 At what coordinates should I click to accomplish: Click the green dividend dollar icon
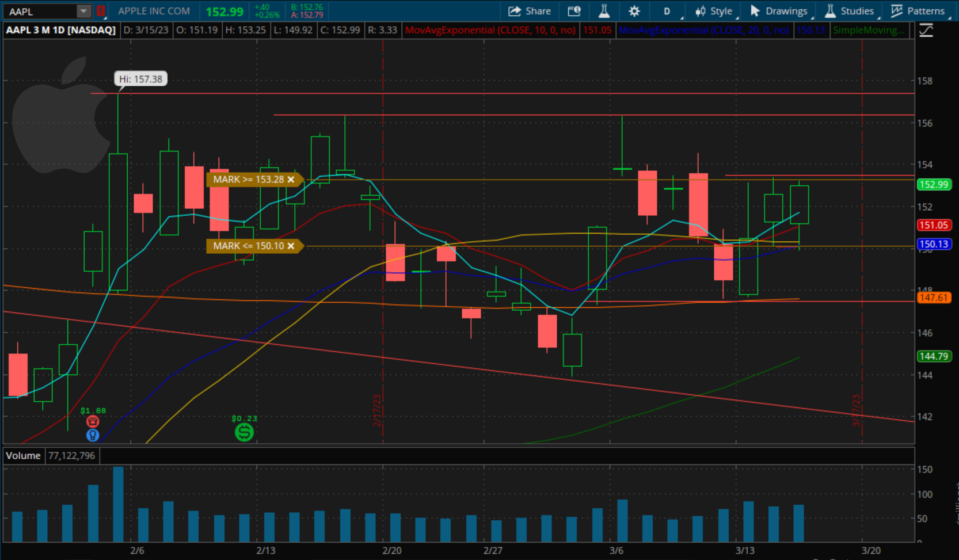[x=244, y=432]
